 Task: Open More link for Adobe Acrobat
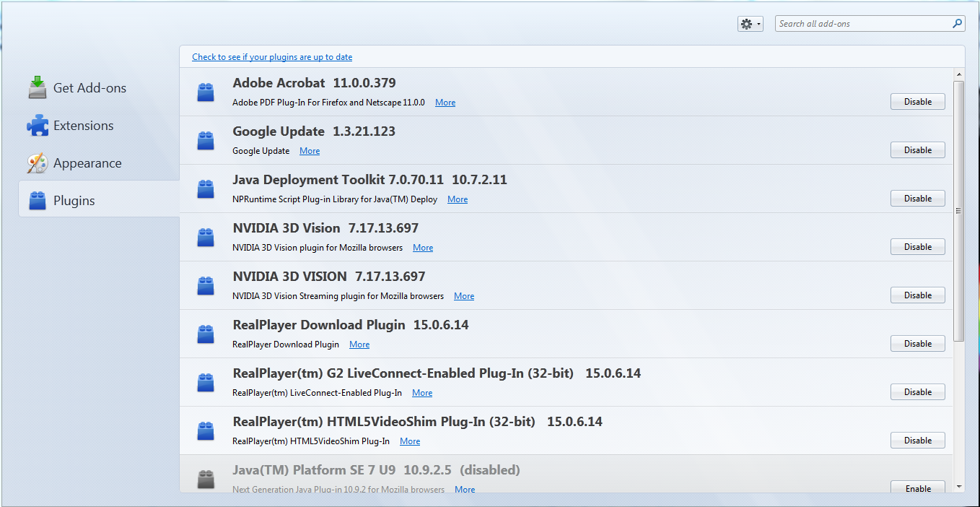(x=445, y=103)
